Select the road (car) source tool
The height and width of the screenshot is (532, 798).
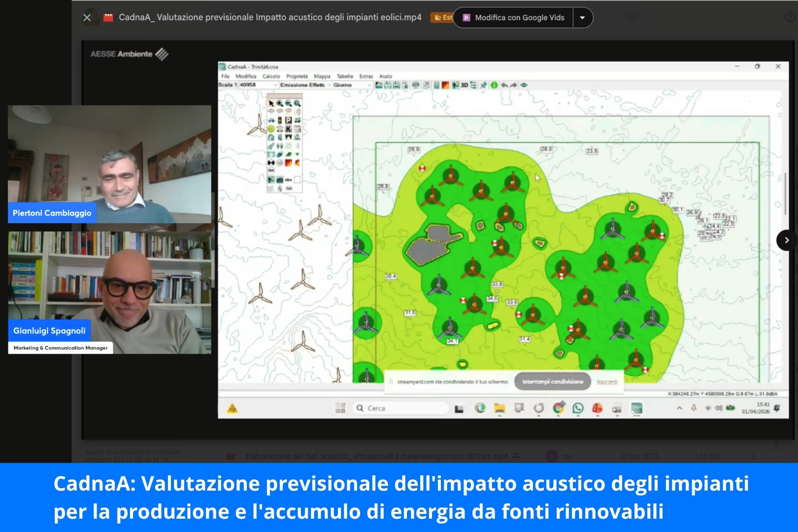[271, 120]
